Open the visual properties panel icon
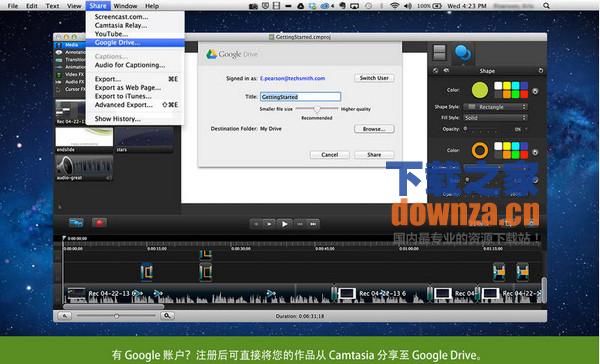600x364 pixels. 439,53
